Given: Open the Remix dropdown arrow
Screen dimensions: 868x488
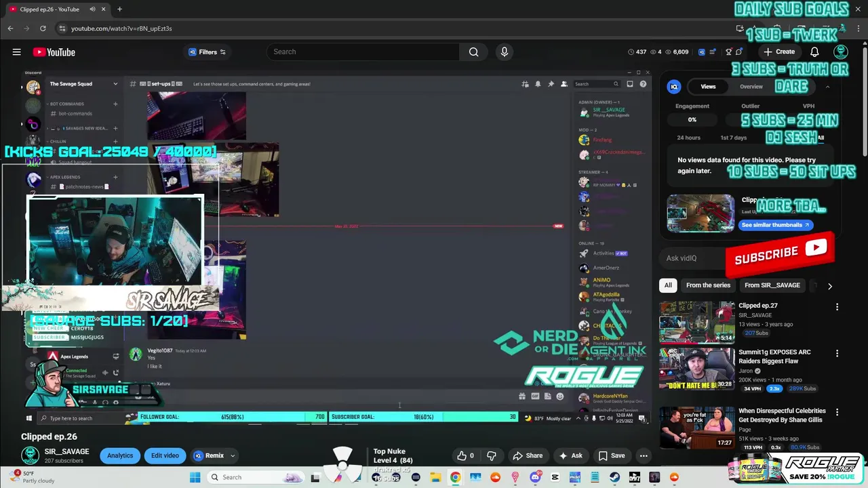Looking at the screenshot, I should [233, 455].
